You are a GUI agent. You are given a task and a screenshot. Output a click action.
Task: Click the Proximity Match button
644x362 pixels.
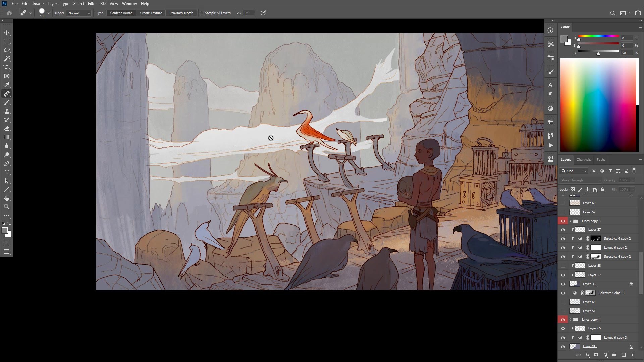181,13
